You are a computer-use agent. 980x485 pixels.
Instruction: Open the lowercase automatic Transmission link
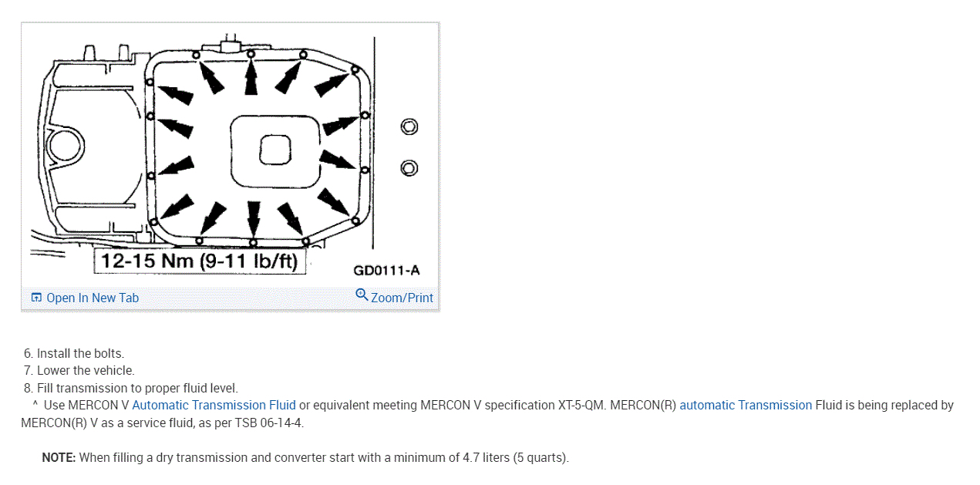(x=745, y=405)
